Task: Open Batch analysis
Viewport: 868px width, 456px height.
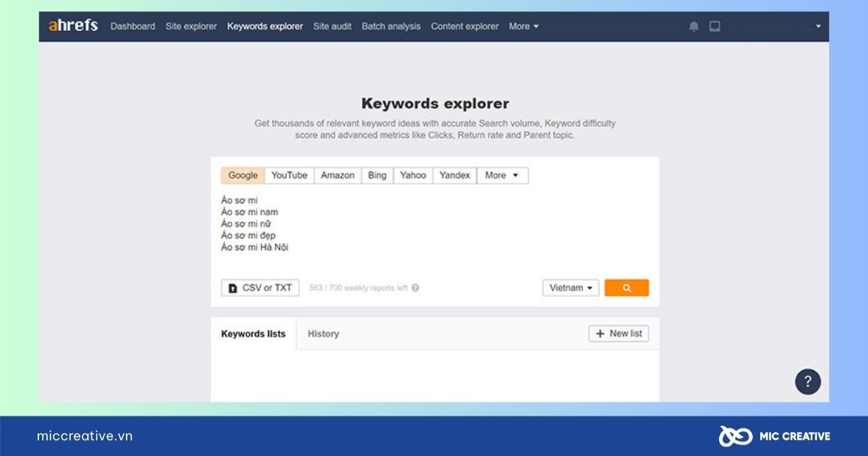Action: pos(391,26)
